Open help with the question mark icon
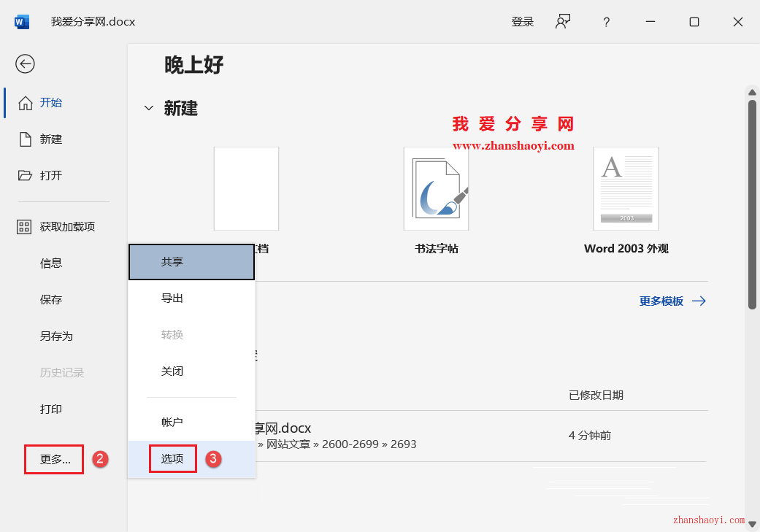The width and height of the screenshot is (760, 532). (x=607, y=22)
